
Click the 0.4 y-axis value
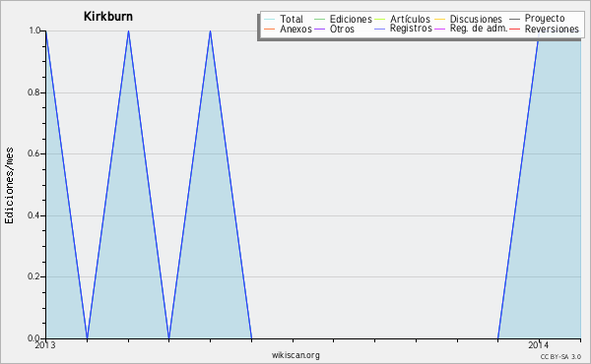[x=33, y=215]
